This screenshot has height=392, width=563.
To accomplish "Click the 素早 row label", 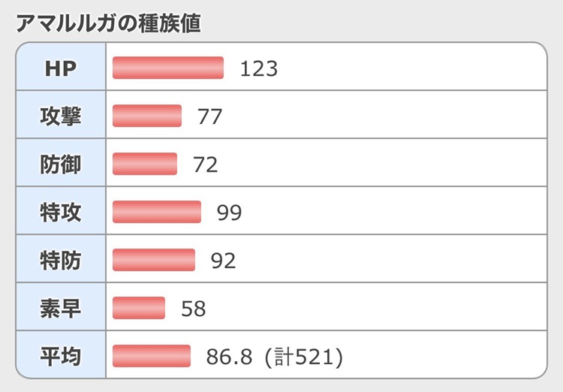I will (x=61, y=308).
